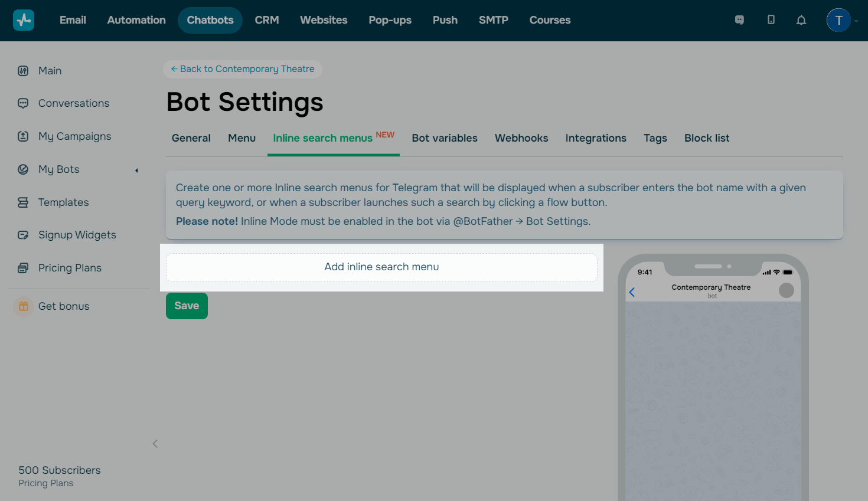Open the Tags tab
Viewport: 868px width, 501px height.
click(x=655, y=138)
